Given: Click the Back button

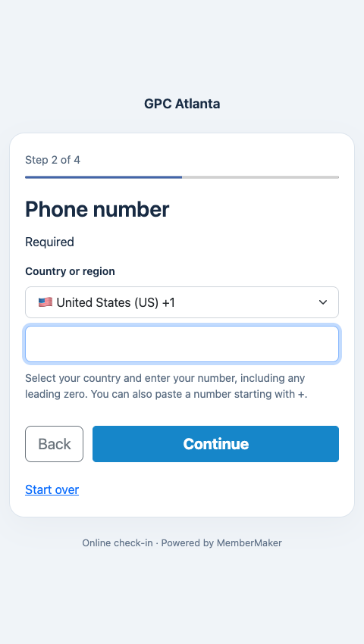Looking at the screenshot, I should [55, 444].
